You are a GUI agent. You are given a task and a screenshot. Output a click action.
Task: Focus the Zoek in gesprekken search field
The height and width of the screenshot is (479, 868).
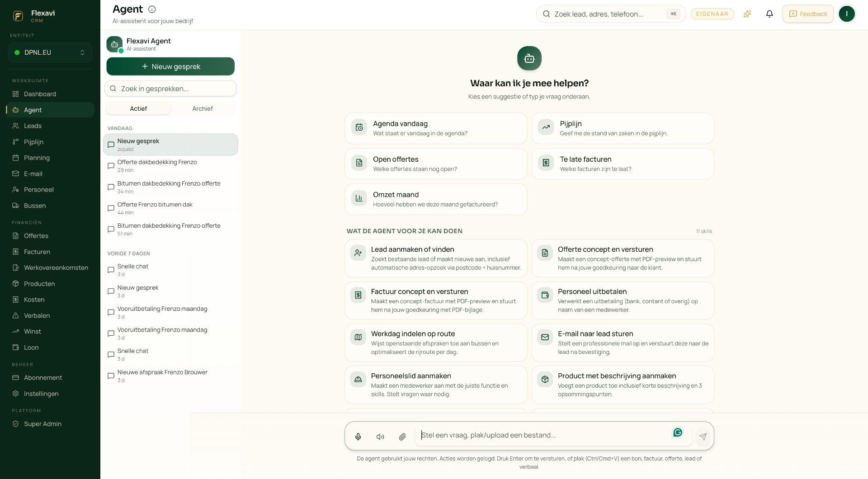[x=170, y=89]
